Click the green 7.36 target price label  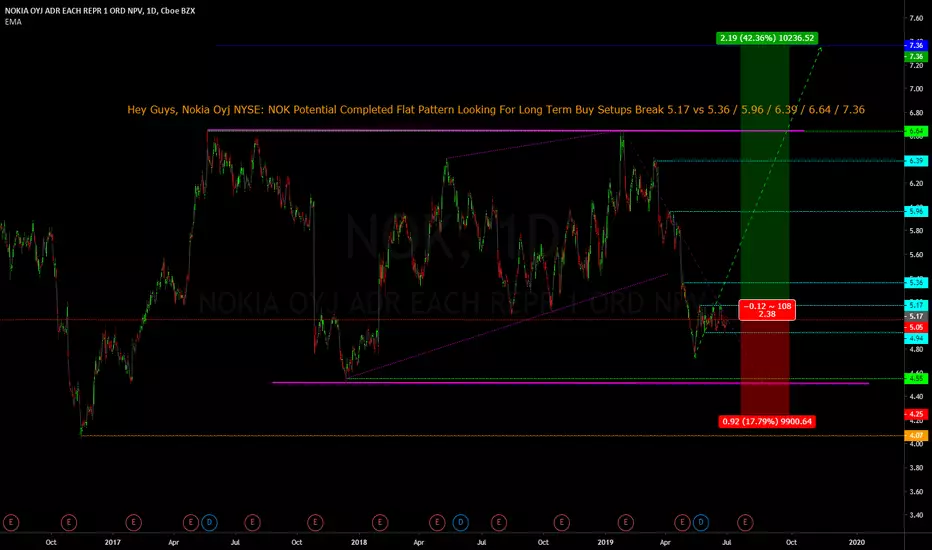[x=915, y=56]
